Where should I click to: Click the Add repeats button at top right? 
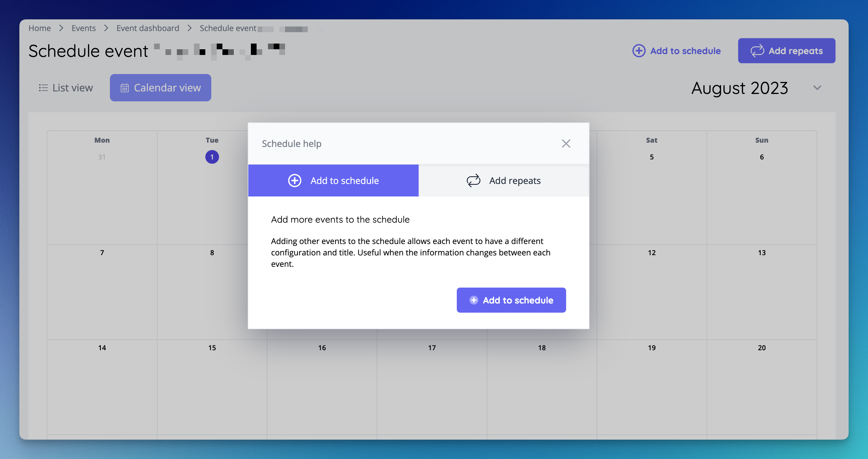tap(787, 51)
